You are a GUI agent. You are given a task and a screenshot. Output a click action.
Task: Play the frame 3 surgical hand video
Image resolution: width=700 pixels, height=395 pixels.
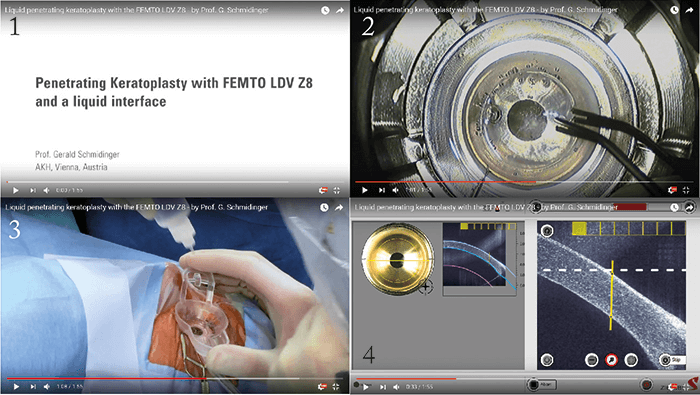pyautogui.click(x=16, y=387)
